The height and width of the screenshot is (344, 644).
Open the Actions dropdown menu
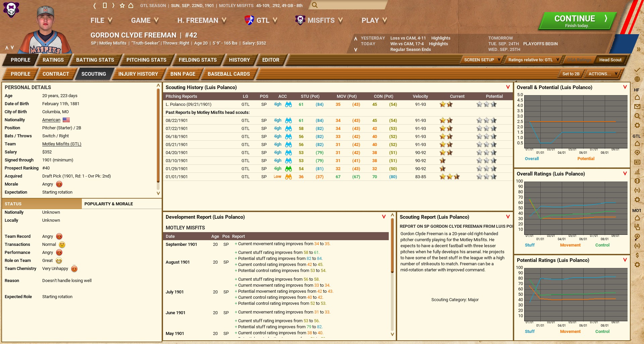point(603,74)
